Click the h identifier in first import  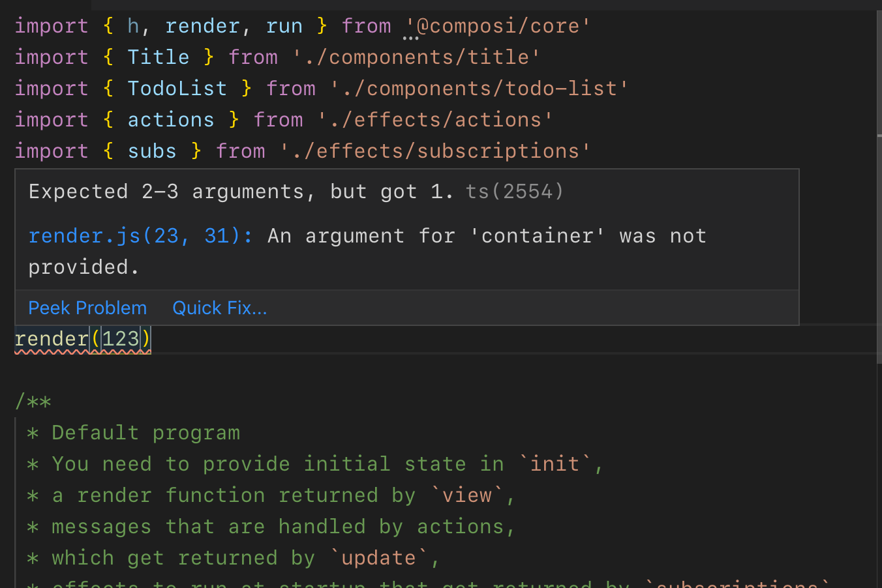click(x=132, y=25)
